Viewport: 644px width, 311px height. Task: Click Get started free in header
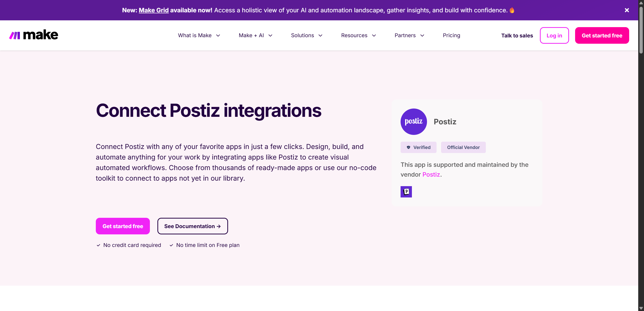[602, 35]
